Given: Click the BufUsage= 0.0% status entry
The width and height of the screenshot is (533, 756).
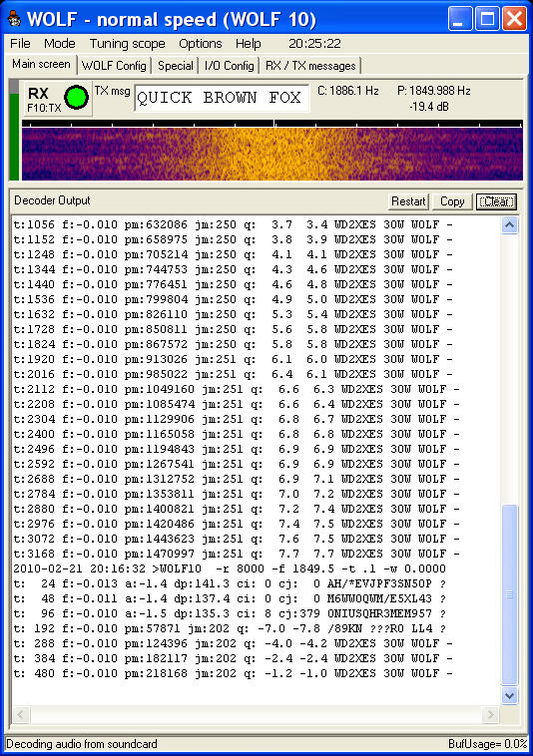Looking at the screenshot, I should [487, 743].
